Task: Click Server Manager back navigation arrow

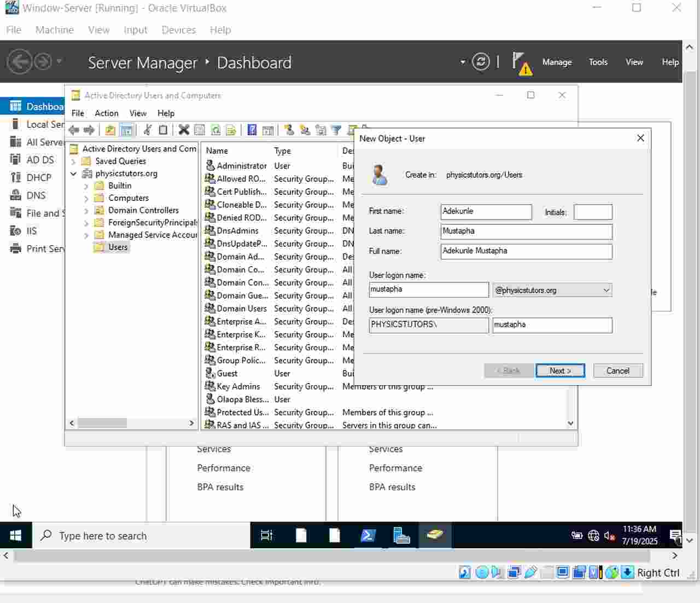Action: tap(20, 61)
